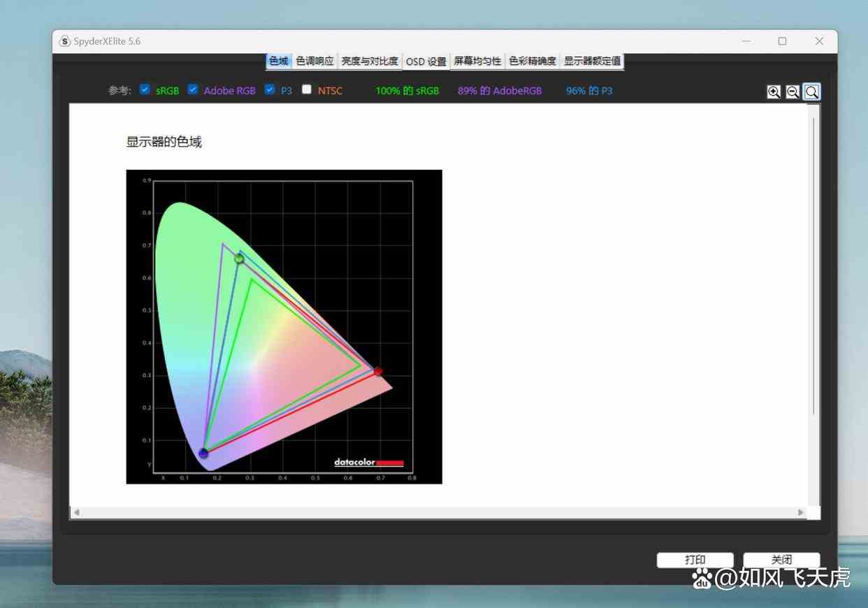Select the 显示器额定值 tab
868x608 pixels.
pos(593,61)
